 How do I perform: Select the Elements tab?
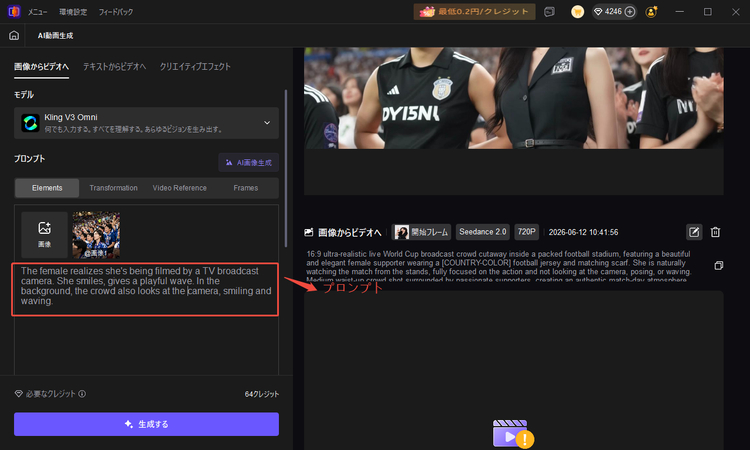point(47,188)
